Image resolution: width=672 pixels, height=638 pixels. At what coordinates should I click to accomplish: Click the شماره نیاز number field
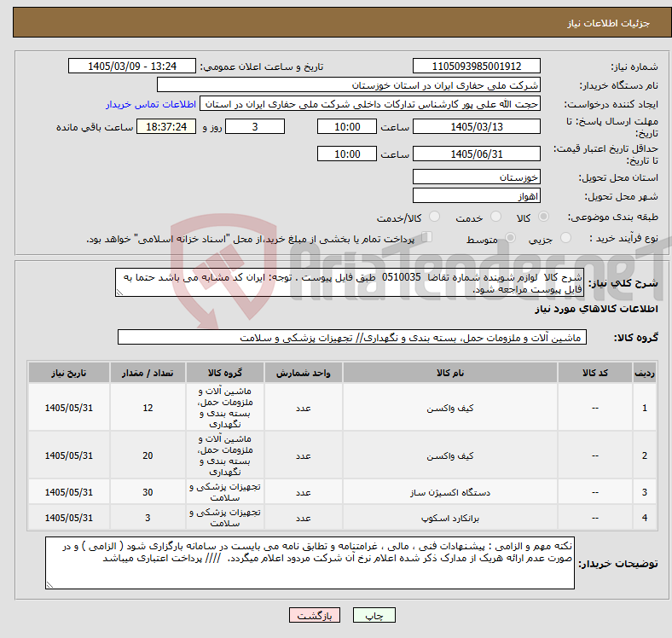[x=476, y=66]
